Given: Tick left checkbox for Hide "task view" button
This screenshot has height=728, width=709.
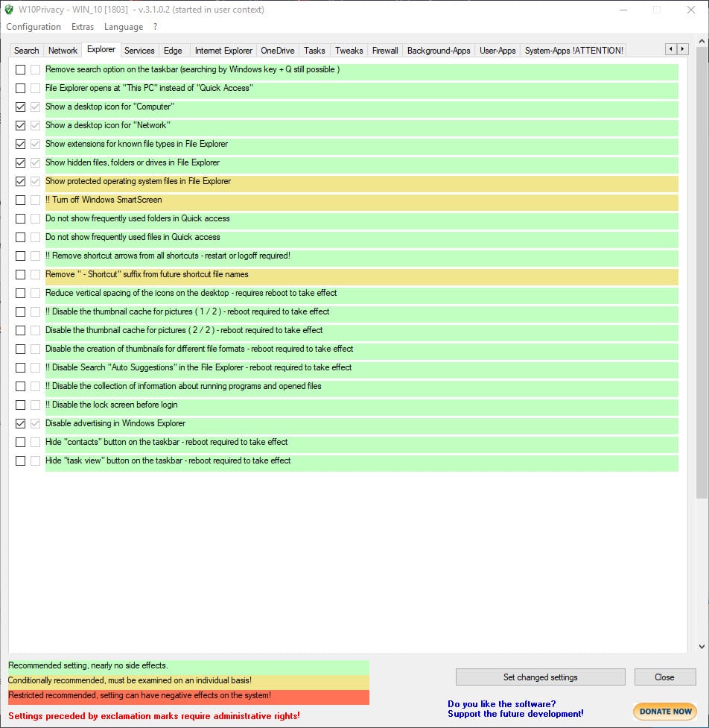Looking at the screenshot, I should point(20,460).
